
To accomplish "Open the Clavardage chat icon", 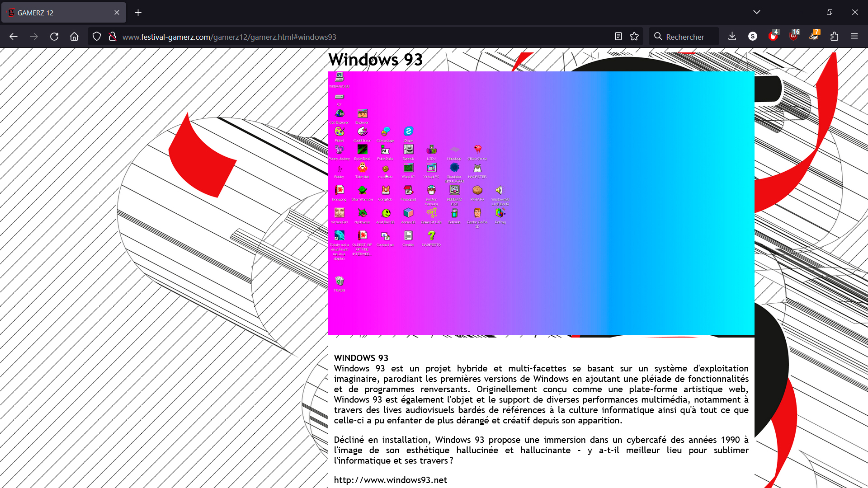I will click(386, 132).
